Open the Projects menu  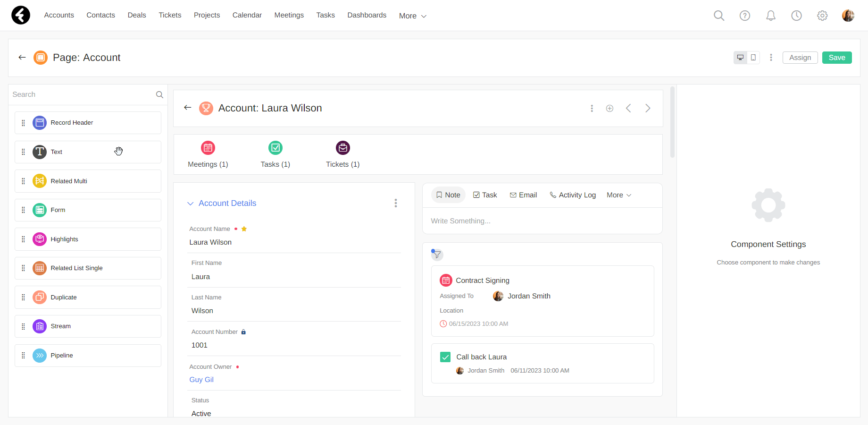(207, 15)
